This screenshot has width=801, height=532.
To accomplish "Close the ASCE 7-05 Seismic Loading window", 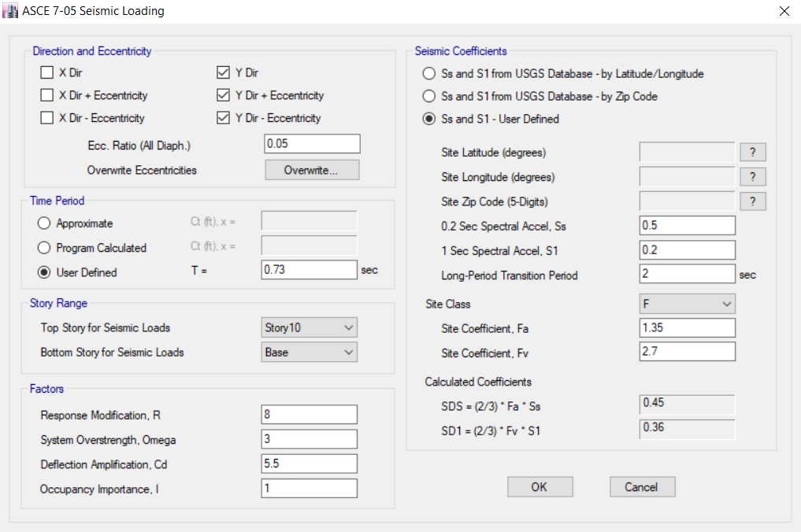I will (784, 11).
